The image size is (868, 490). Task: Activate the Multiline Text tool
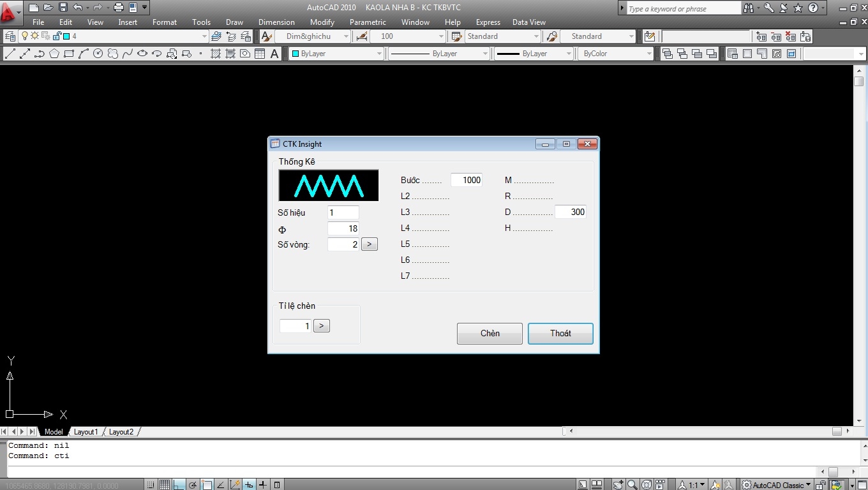coord(274,54)
